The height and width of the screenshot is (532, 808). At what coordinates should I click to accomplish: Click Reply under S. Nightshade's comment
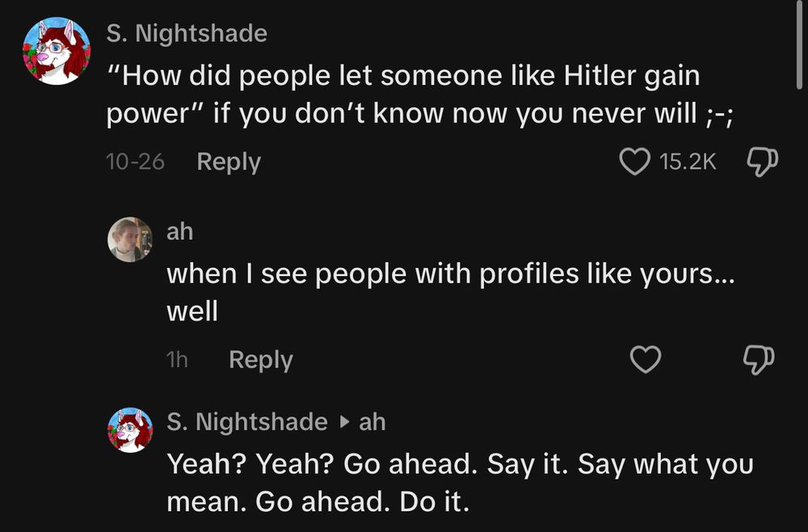pos(228,161)
